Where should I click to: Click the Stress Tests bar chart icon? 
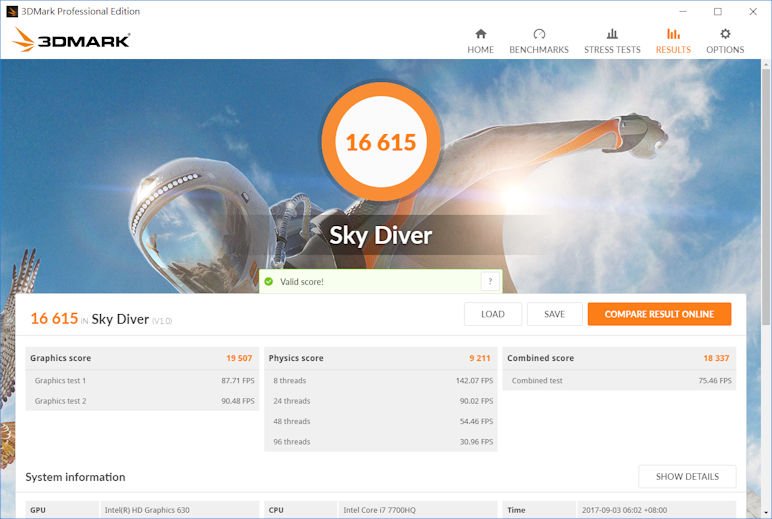(612, 33)
